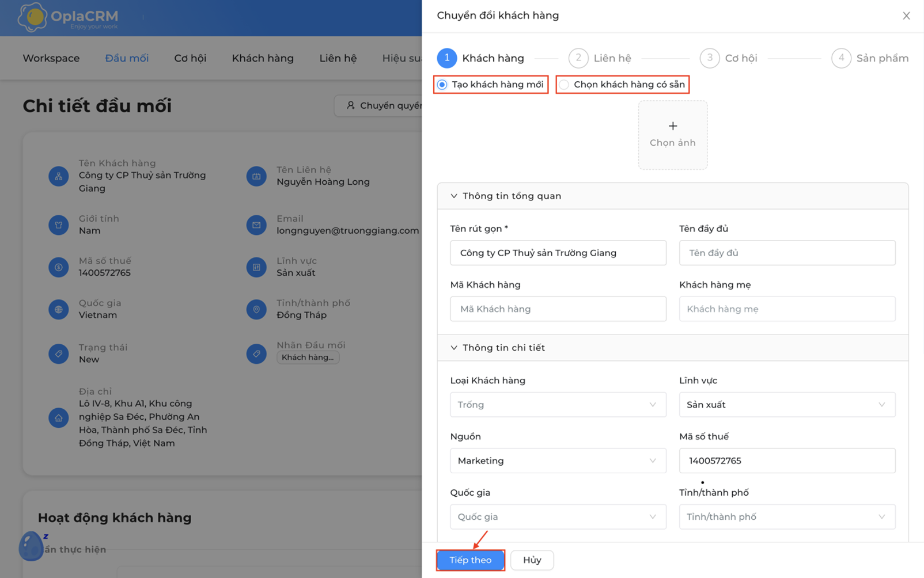Click step 3 Cơ hội circle
The height and width of the screenshot is (578, 924).
click(710, 58)
